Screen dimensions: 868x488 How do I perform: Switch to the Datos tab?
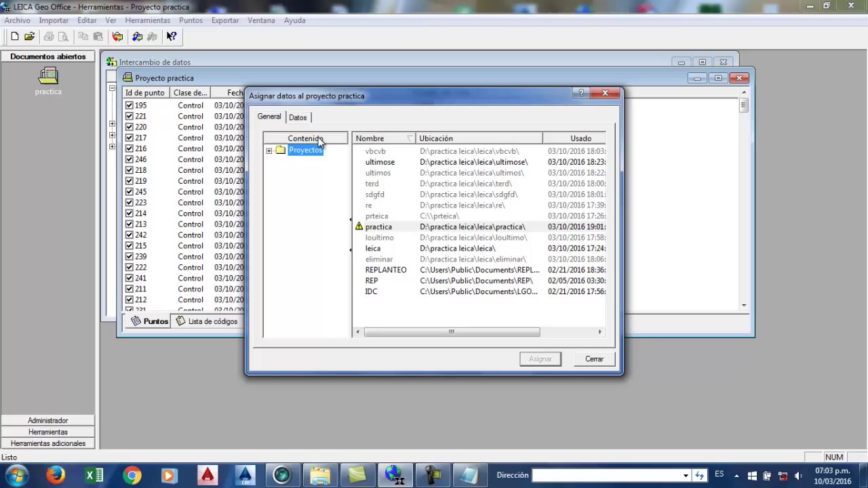click(298, 117)
